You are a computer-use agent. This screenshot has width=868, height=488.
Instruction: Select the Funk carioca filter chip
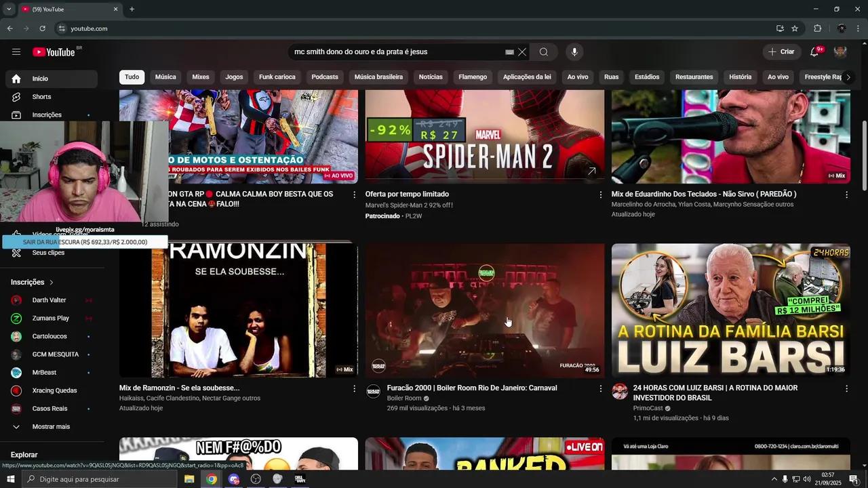pos(277,77)
